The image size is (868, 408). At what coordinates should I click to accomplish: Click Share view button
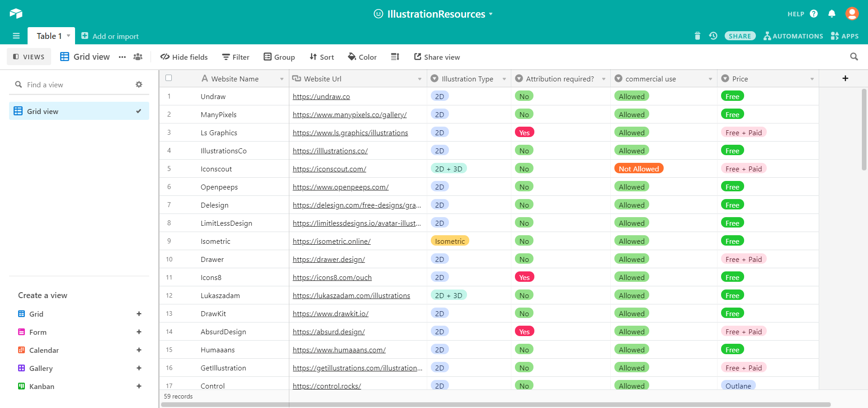pyautogui.click(x=437, y=57)
